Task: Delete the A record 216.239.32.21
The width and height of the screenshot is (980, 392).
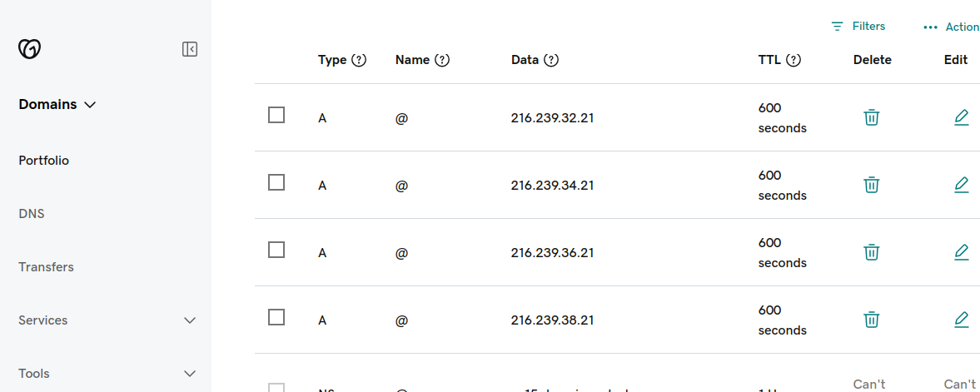Action: 872,117
